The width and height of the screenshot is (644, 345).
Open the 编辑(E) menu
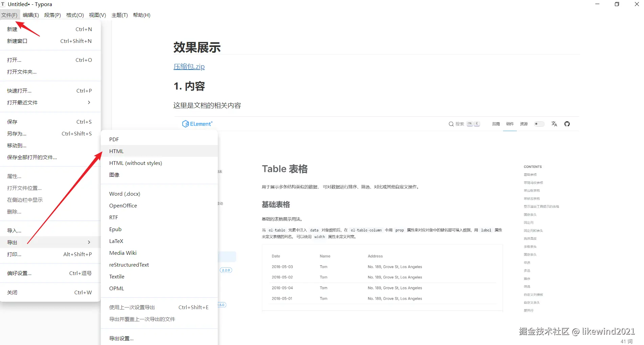[x=31, y=15]
